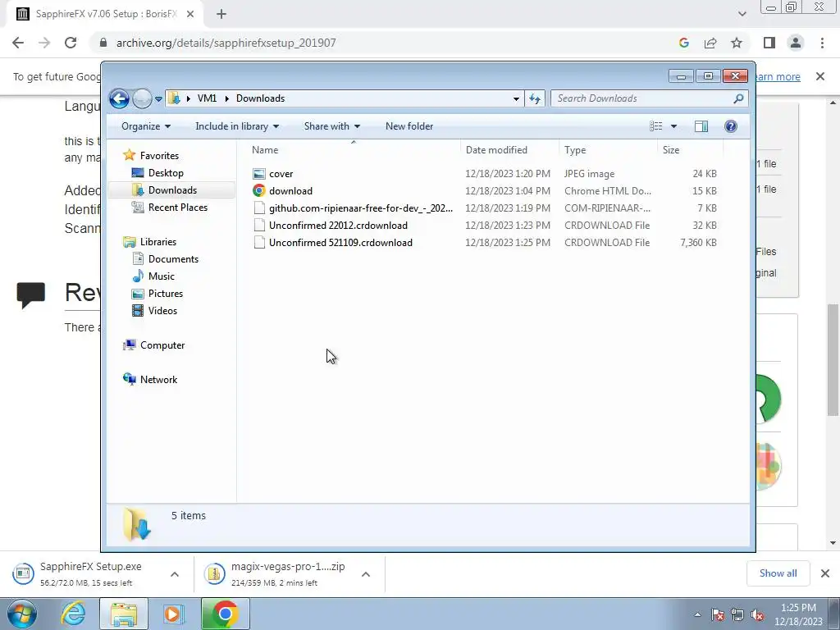Open the Chrome profile icon

[x=796, y=43]
